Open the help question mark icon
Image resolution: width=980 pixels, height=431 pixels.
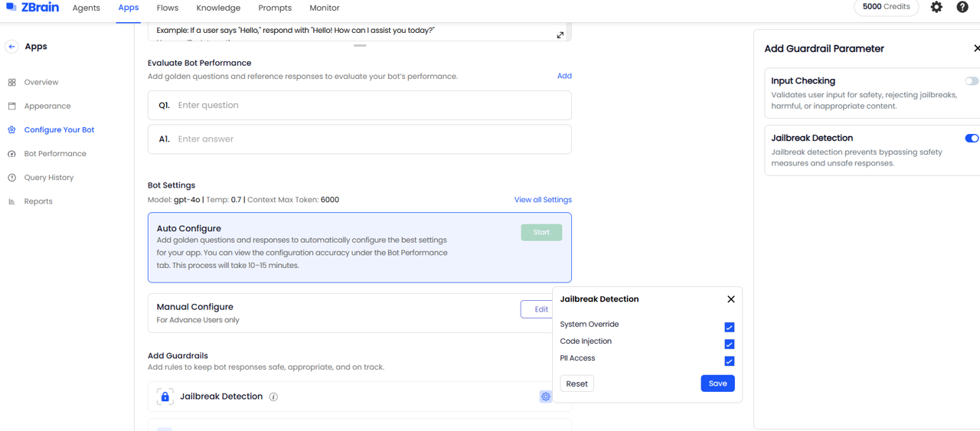click(x=962, y=8)
